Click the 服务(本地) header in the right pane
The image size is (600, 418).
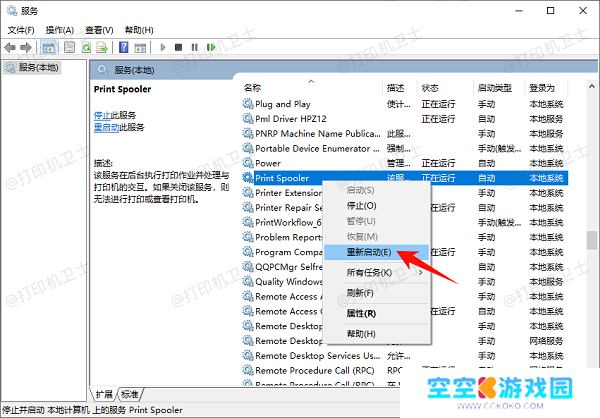(134, 70)
